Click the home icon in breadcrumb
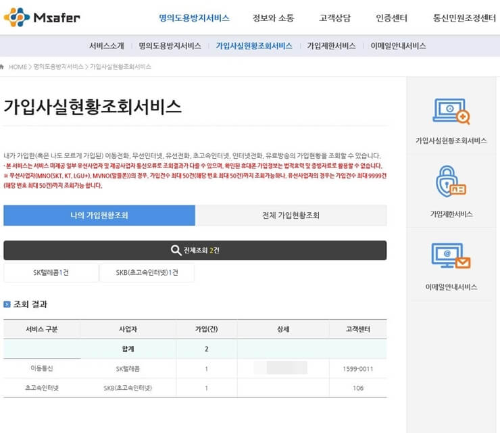 (x=2, y=67)
